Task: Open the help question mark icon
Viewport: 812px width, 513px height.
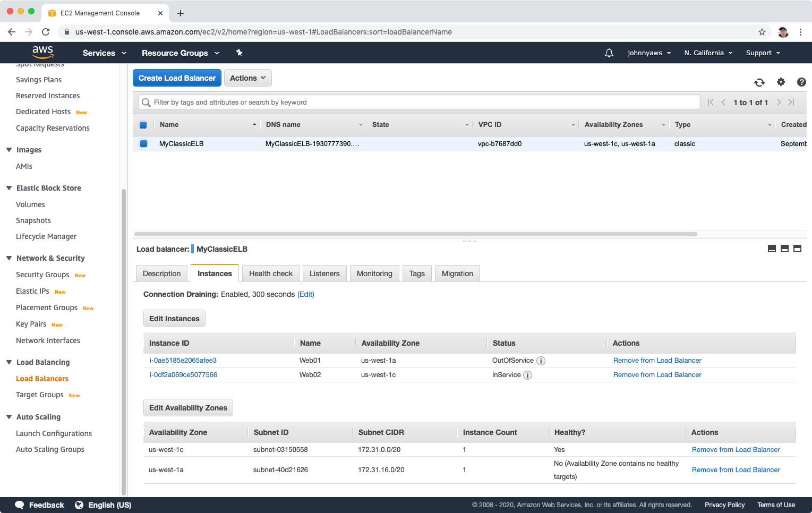Action: click(x=801, y=82)
